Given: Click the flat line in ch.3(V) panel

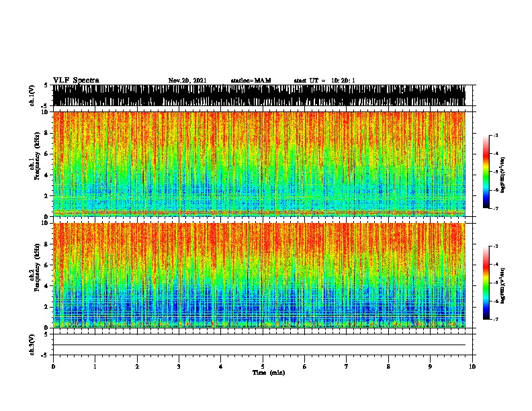Looking at the screenshot, I should [x=259, y=345].
